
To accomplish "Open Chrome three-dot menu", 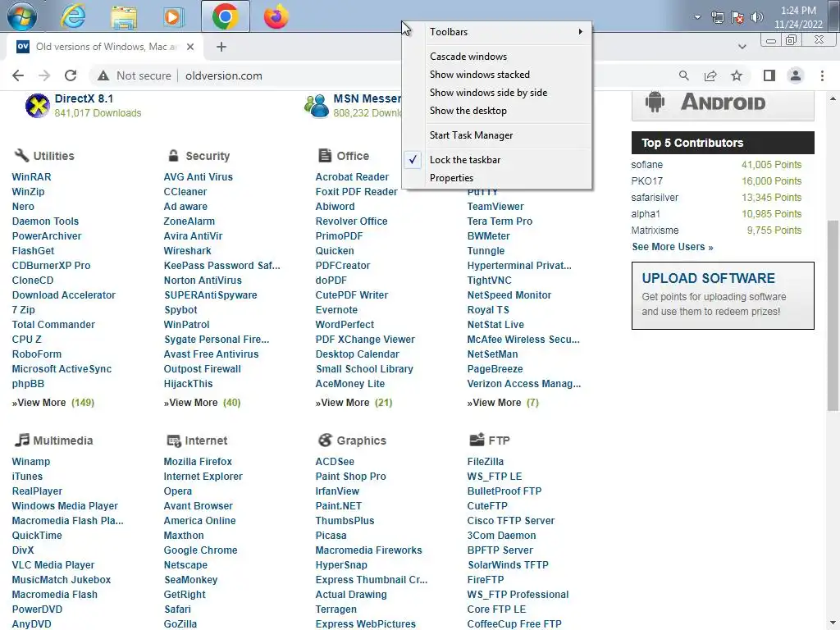I will [822, 75].
